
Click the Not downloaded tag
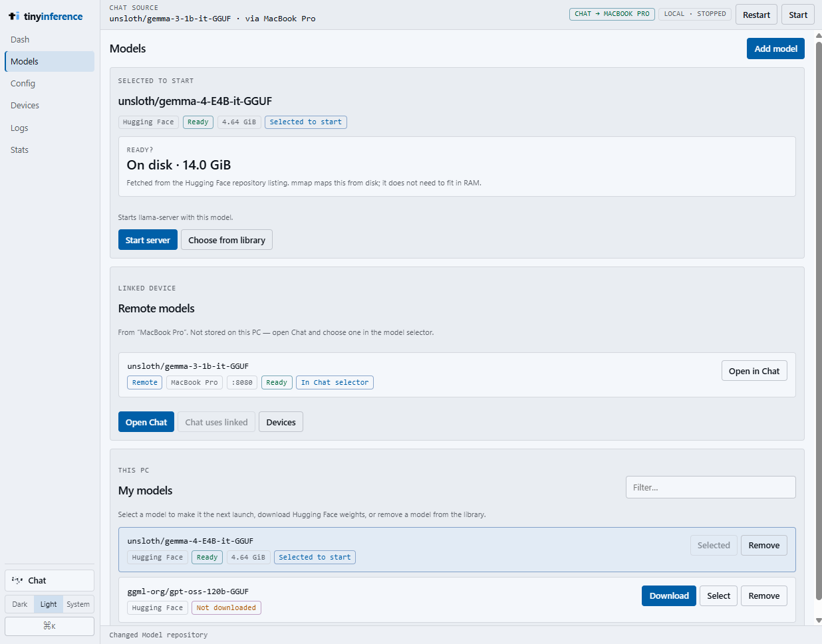click(226, 607)
